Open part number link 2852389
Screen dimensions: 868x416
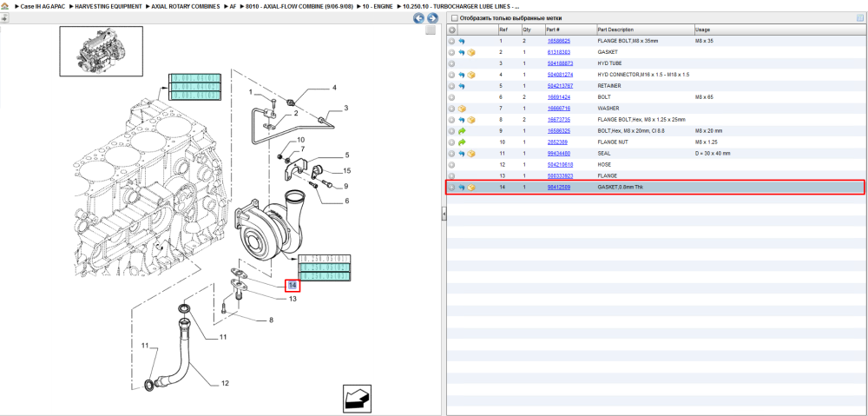pos(557,142)
